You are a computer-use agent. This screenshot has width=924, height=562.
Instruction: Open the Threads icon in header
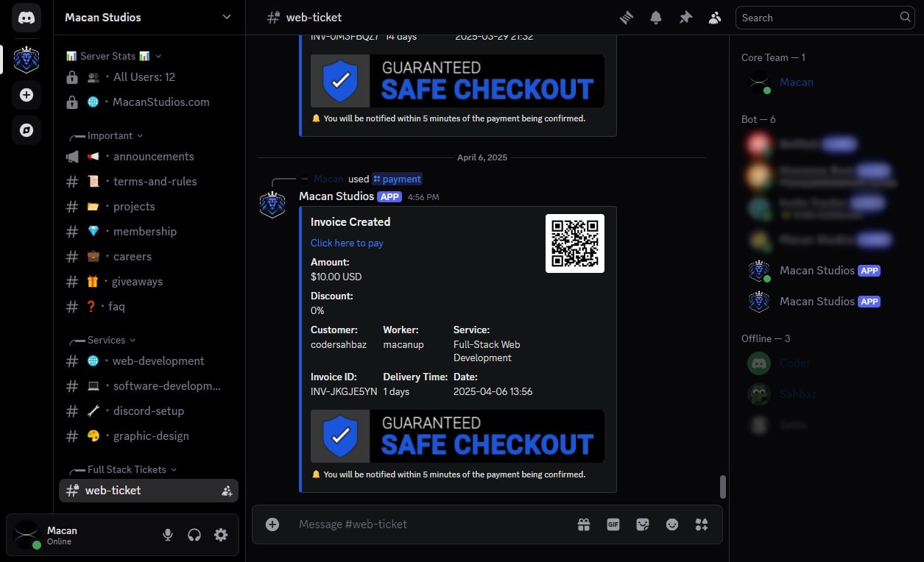click(627, 18)
